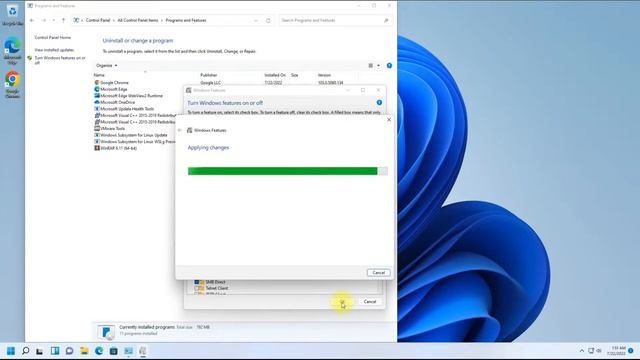Screen dimensions: 640x360
Task: Open View installed updates link
Action: coord(54,50)
